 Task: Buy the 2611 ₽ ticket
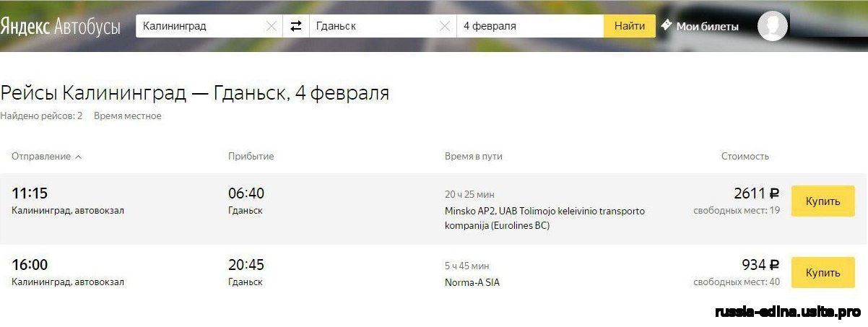[x=823, y=201]
